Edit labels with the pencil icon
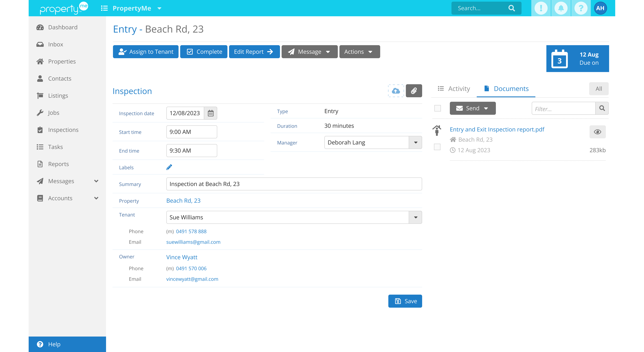The height and width of the screenshot is (352, 644). tap(169, 167)
